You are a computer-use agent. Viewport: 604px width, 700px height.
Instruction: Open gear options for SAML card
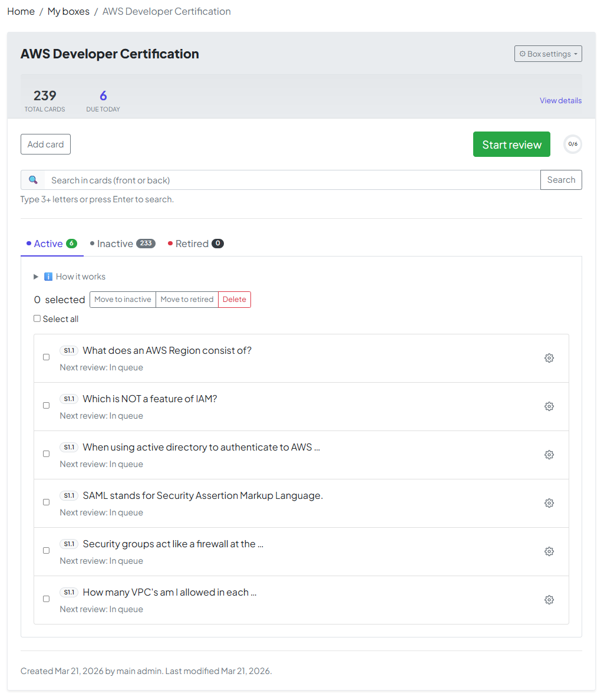point(549,503)
